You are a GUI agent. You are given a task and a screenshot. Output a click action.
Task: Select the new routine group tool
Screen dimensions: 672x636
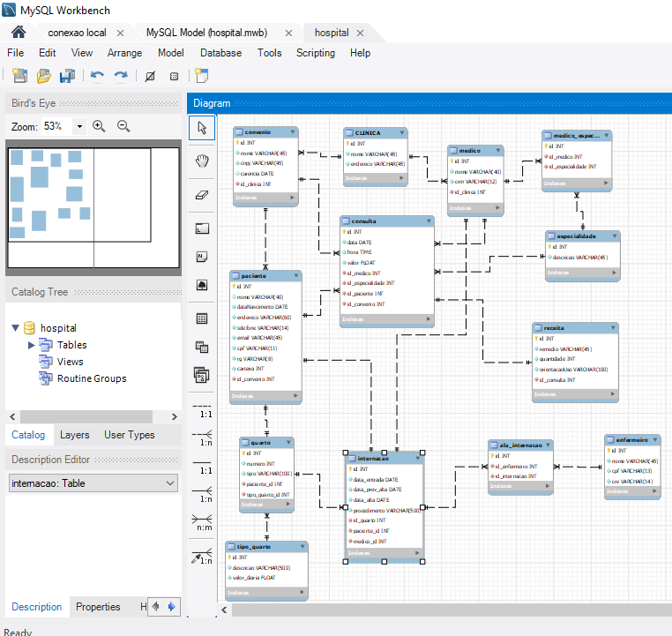point(202,375)
